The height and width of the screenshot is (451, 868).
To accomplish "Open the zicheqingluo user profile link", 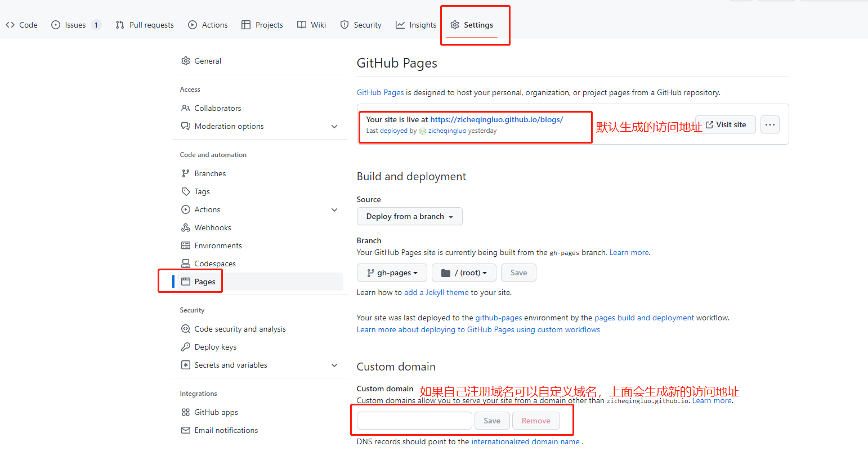I will (x=447, y=131).
